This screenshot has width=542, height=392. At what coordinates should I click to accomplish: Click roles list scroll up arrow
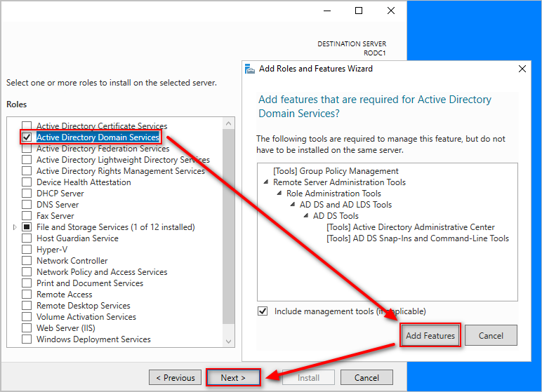coord(228,123)
